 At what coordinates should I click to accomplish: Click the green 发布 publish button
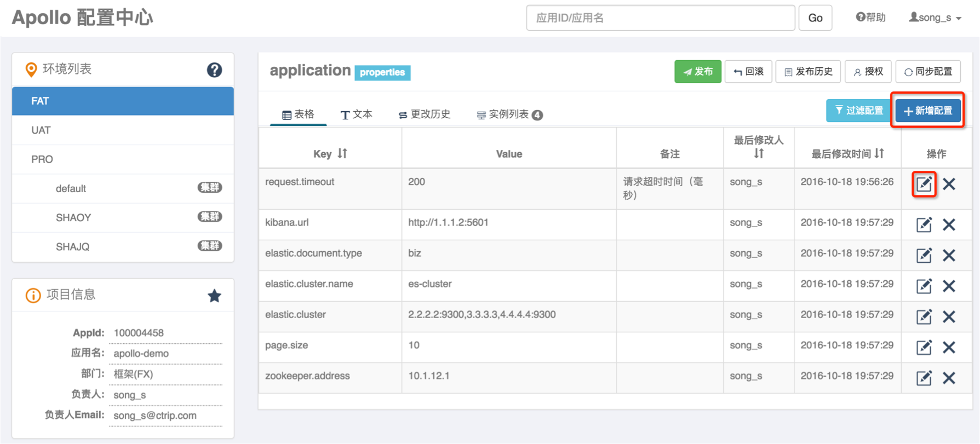coord(697,72)
